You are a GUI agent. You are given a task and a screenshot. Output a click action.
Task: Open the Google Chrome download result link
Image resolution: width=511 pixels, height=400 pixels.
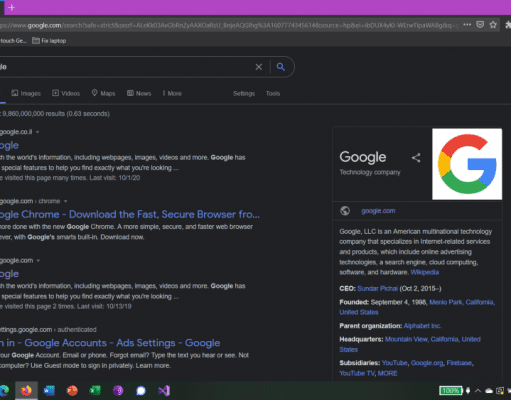(x=130, y=214)
